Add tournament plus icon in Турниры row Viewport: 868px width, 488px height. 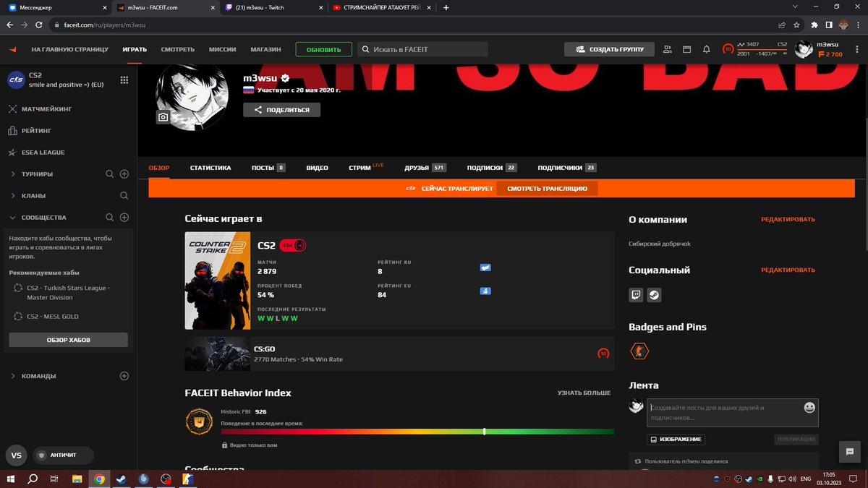pyautogui.click(x=124, y=174)
